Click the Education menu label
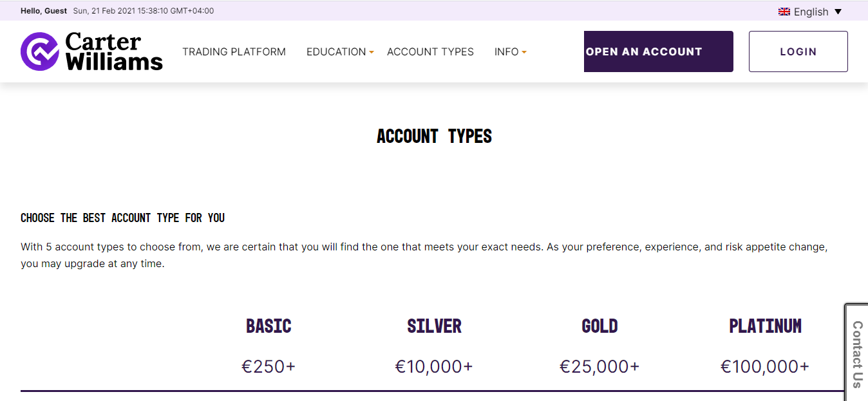Screen dimensions: 868x401 click(x=336, y=52)
